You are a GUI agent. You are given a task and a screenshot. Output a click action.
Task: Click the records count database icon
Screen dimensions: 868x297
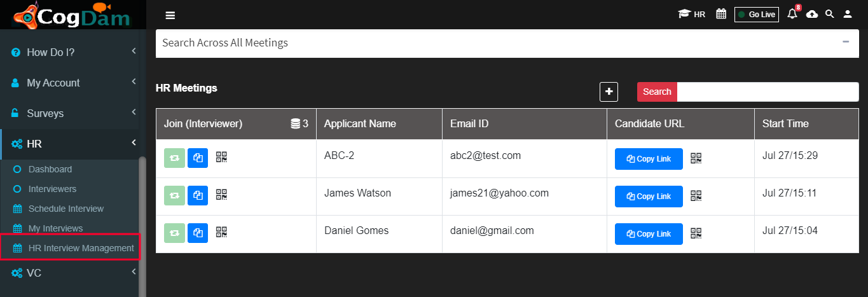(295, 123)
